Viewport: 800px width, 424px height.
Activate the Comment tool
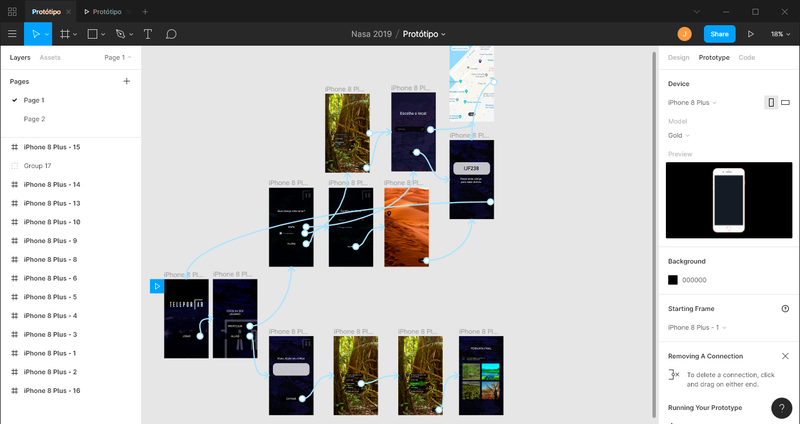171,34
